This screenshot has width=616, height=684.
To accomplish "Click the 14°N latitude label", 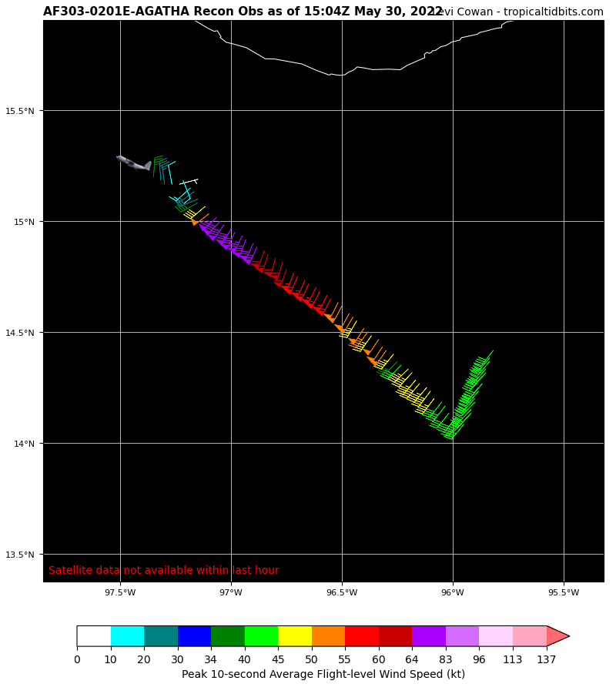I will click(x=24, y=444).
